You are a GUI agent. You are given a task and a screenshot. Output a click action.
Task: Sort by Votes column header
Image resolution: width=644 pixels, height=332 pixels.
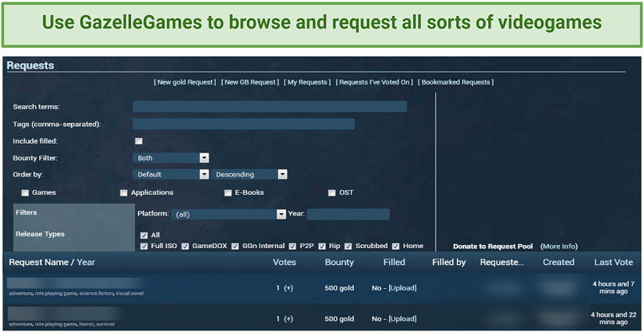click(x=284, y=263)
